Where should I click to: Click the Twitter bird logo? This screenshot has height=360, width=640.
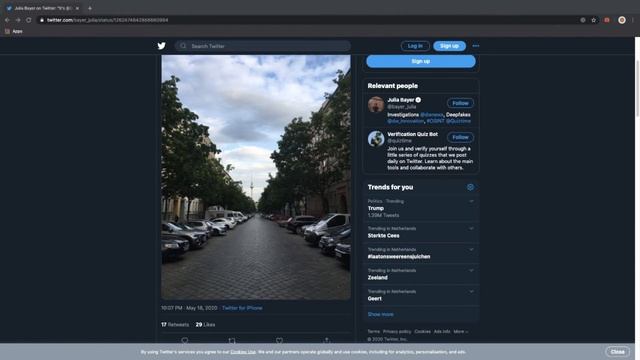click(x=162, y=46)
